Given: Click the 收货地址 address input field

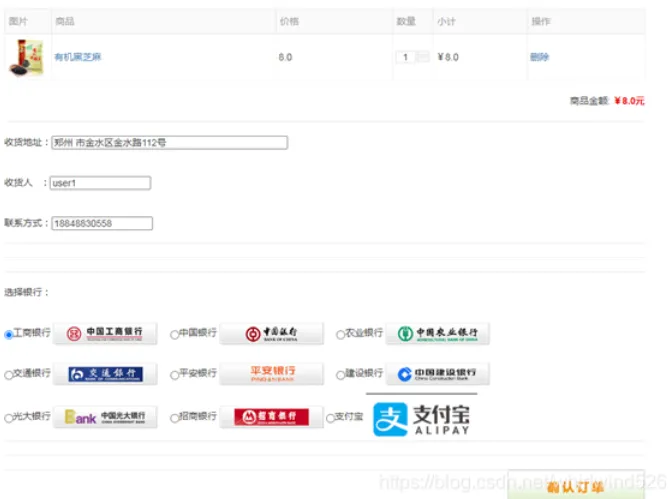Looking at the screenshot, I should (x=169, y=143).
